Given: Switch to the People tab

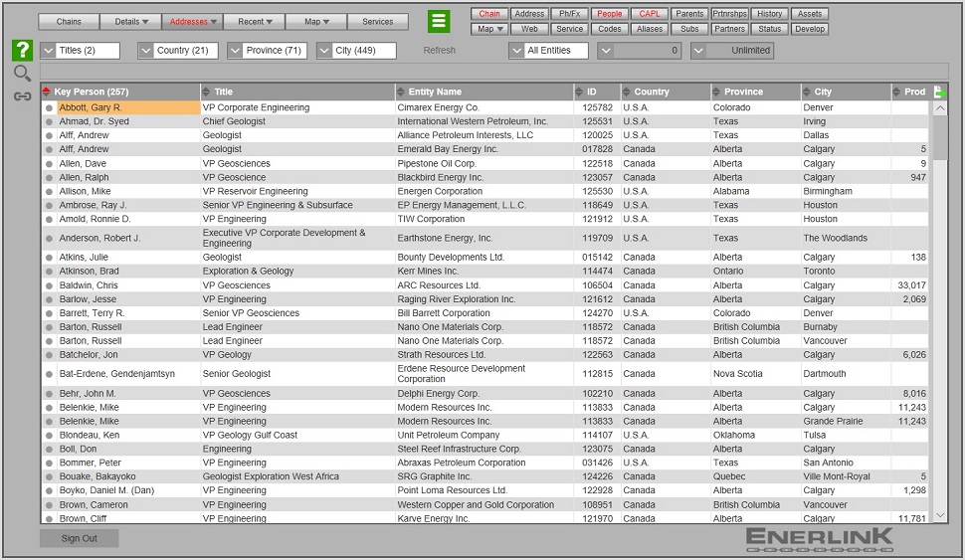Looking at the screenshot, I should tap(609, 14).
